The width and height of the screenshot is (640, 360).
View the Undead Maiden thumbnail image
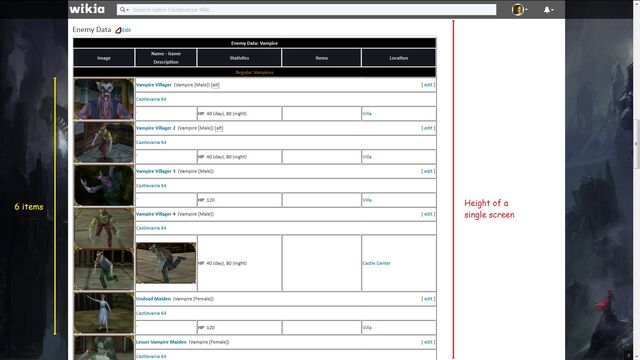click(104, 313)
